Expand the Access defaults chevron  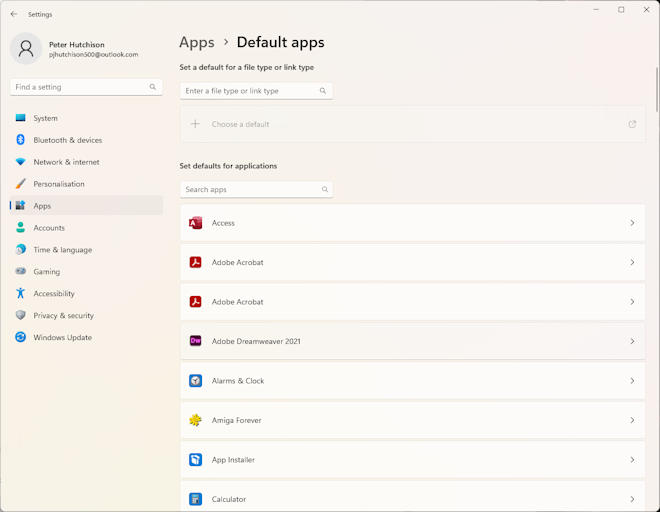coord(632,223)
